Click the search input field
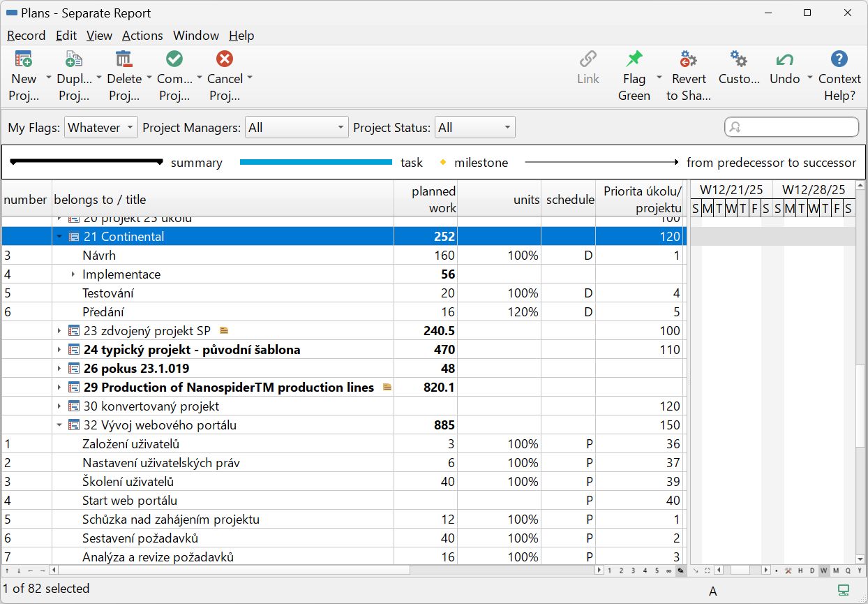Screen dimensions: 868x604 [x=795, y=127]
